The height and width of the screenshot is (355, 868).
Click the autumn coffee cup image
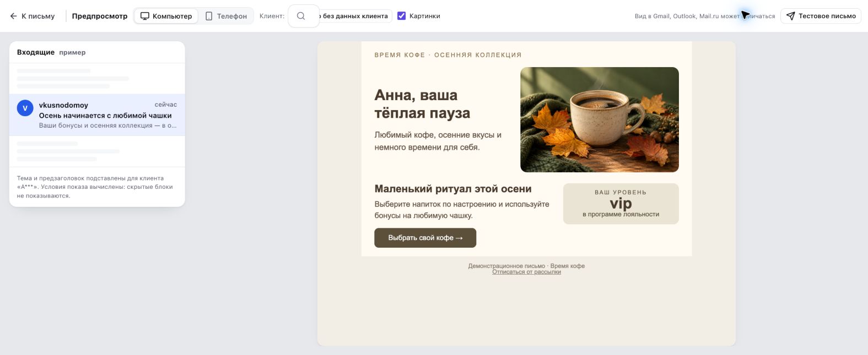[599, 119]
